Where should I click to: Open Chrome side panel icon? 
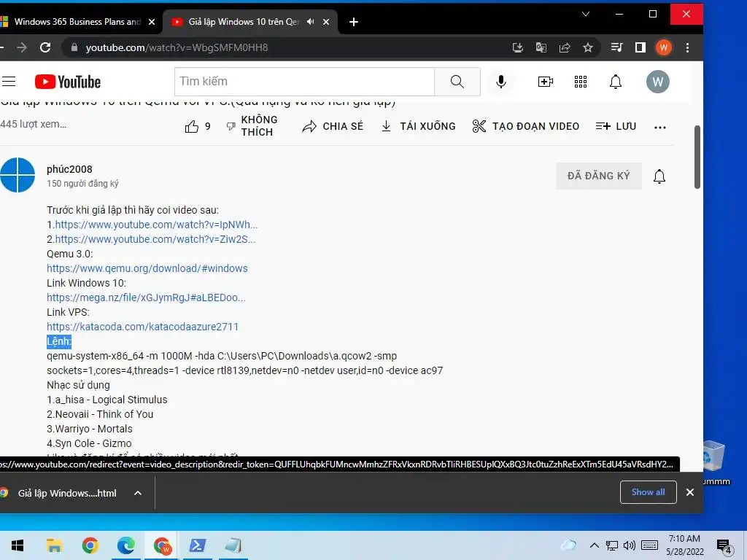[640, 47]
